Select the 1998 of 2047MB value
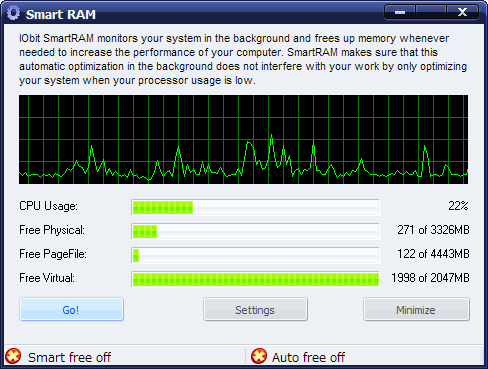Viewport: 488px width, 369px height. pyautogui.click(x=430, y=278)
